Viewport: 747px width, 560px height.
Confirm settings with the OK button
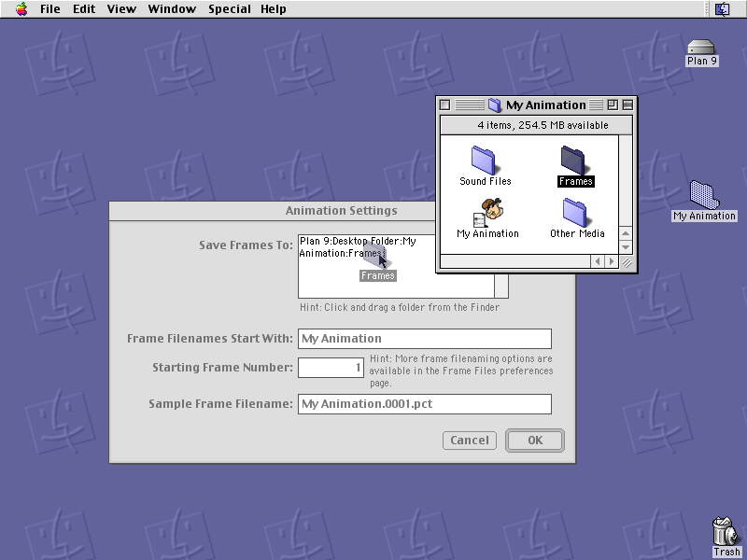click(535, 441)
